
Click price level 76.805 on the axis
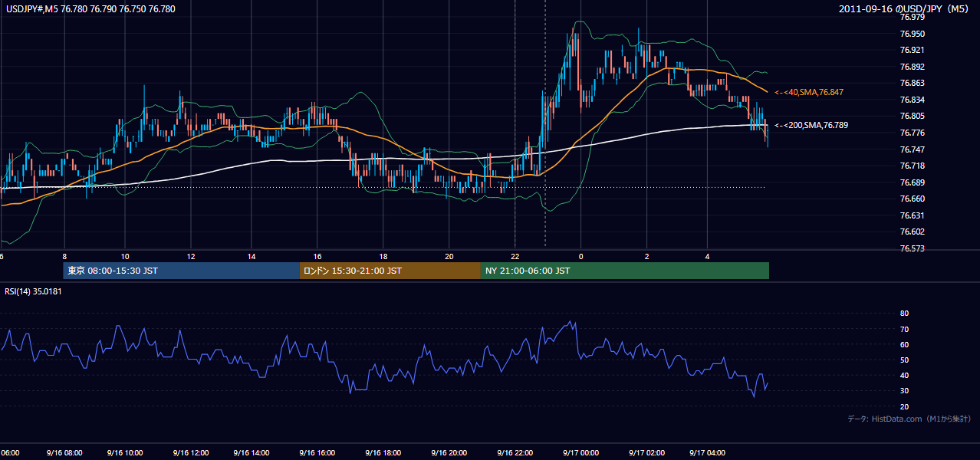(x=913, y=116)
